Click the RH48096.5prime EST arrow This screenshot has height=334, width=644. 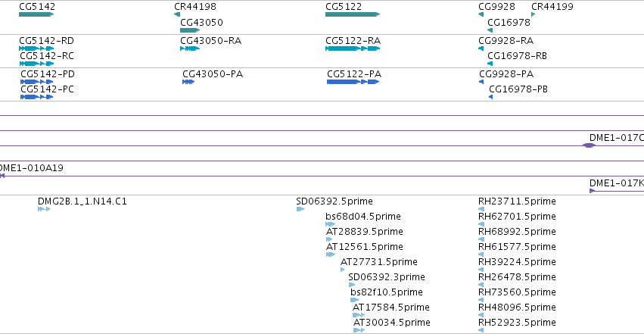pyautogui.click(x=481, y=315)
